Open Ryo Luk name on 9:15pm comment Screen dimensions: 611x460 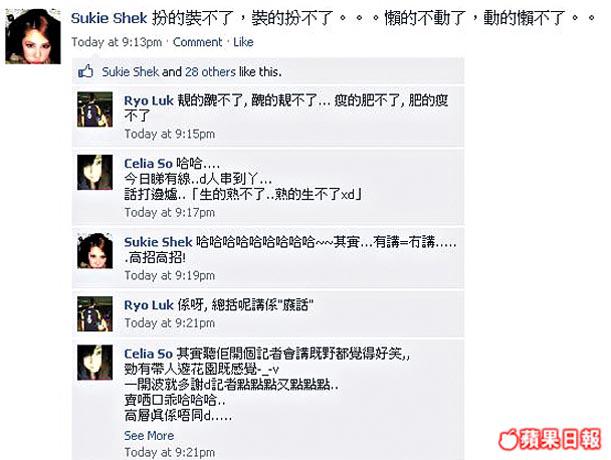[x=148, y=101]
